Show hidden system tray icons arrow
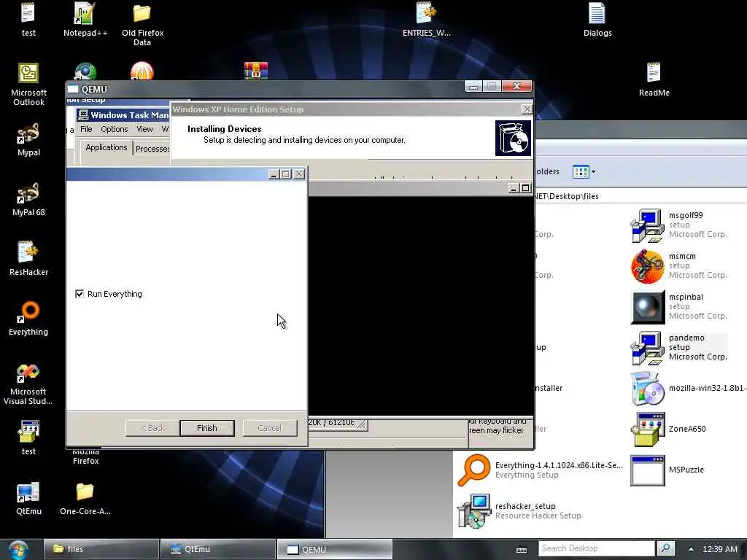 click(x=691, y=549)
